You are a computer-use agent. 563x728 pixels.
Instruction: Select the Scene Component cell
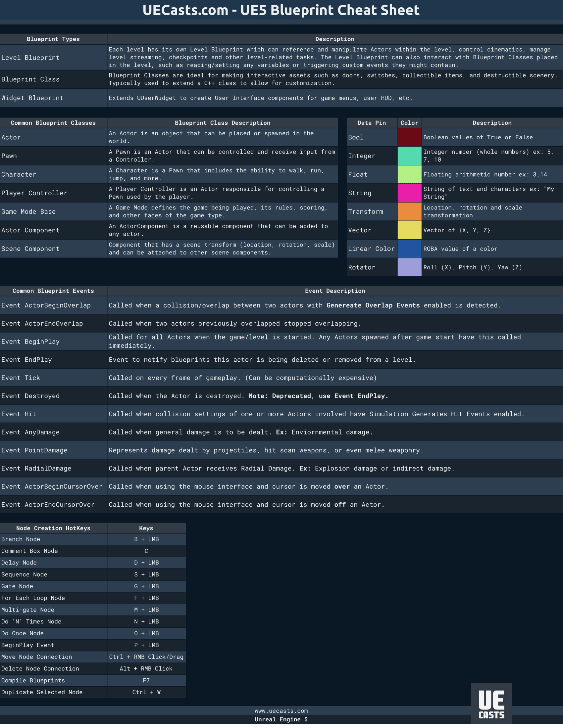[53, 249]
